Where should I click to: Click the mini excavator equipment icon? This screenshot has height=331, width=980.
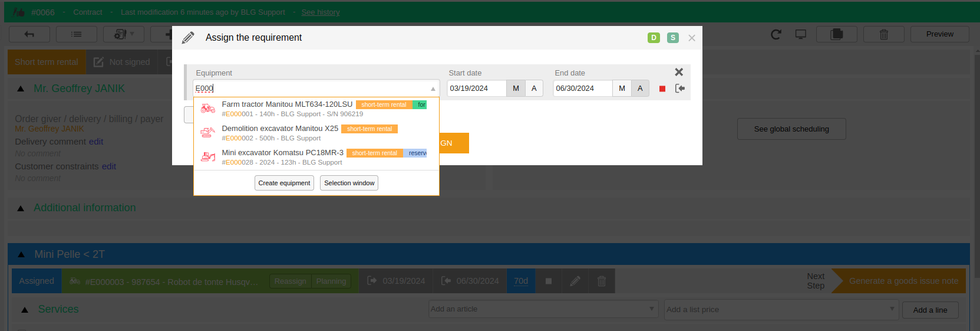click(x=208, y=157)
